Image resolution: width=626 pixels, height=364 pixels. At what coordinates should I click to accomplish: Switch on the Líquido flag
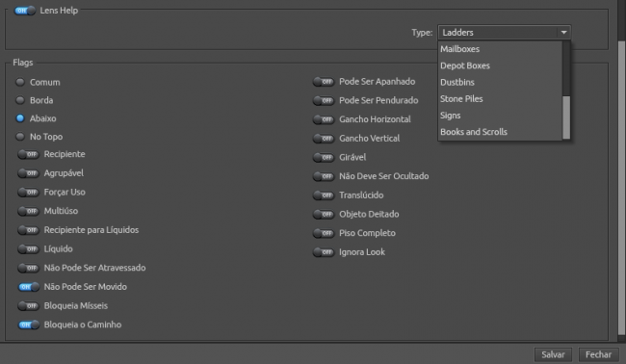[x=28, y=249]
